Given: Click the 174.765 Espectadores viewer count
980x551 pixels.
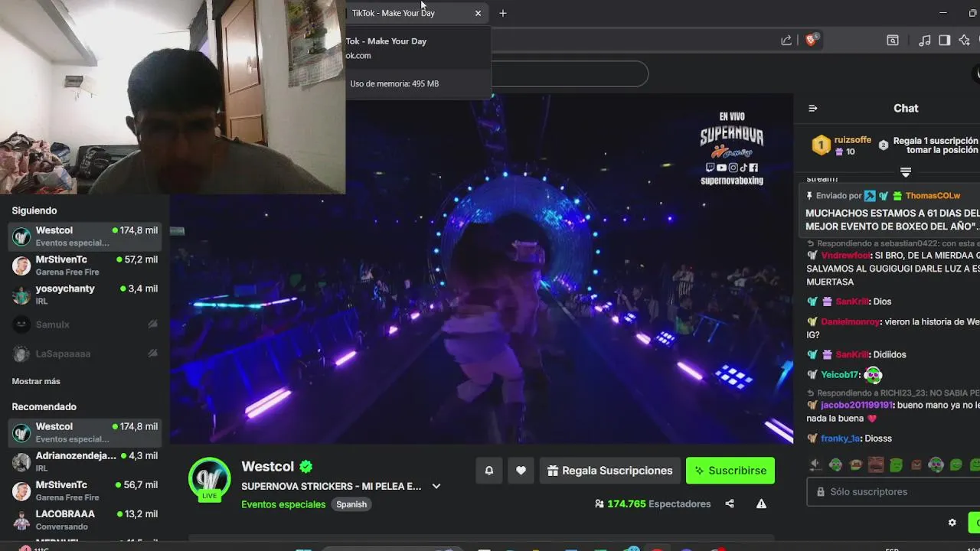Looking at the screenshot, I should 652,504.
